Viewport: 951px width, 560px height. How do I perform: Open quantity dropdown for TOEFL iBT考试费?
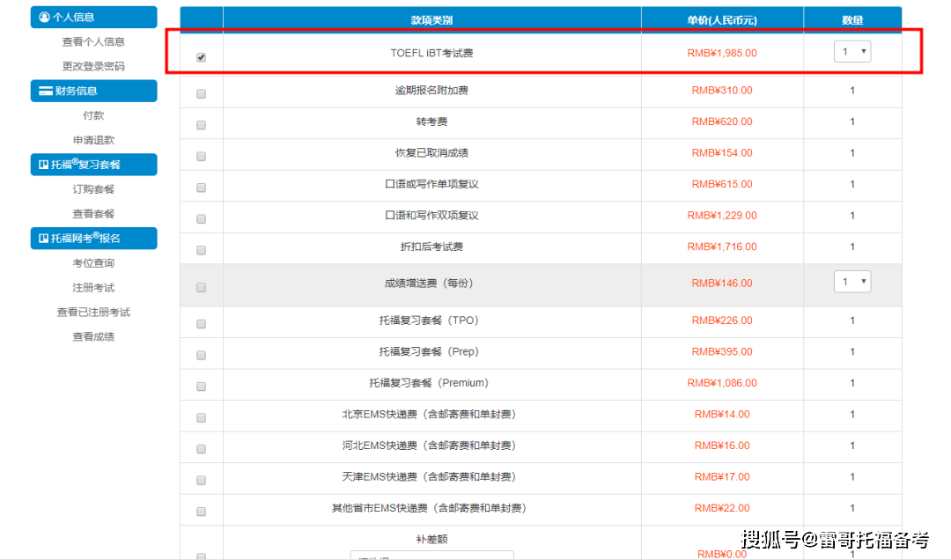point(852,52)
